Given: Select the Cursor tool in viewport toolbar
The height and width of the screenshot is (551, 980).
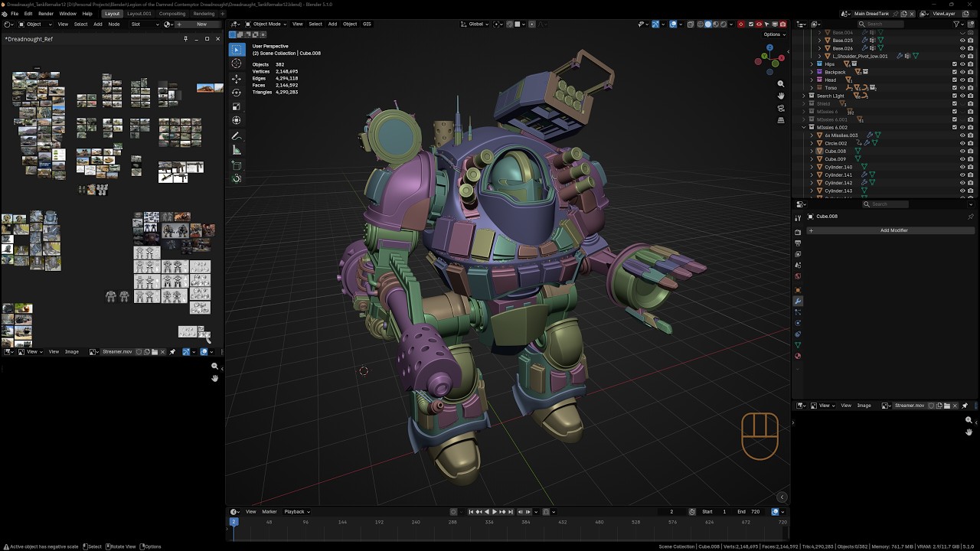Looking at the screenshot, I should (x=236, y=64).
